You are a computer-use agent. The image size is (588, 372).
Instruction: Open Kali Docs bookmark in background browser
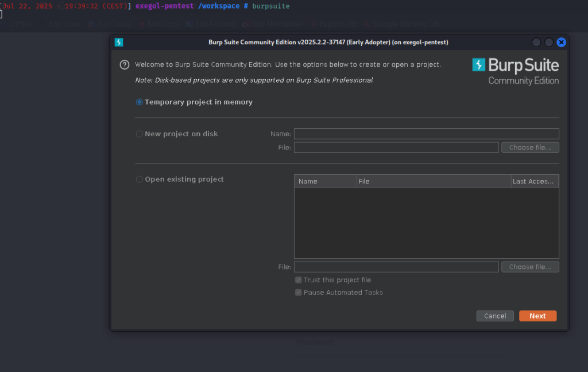pyautogui.click(x=158, y=24)
